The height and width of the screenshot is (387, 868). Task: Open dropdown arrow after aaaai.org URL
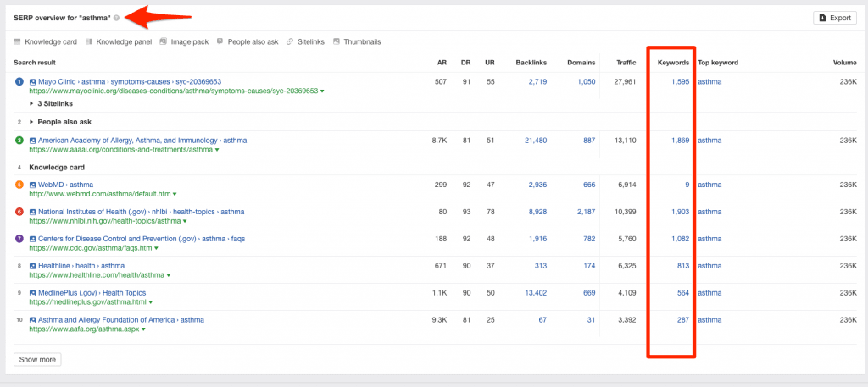point(217,149)
